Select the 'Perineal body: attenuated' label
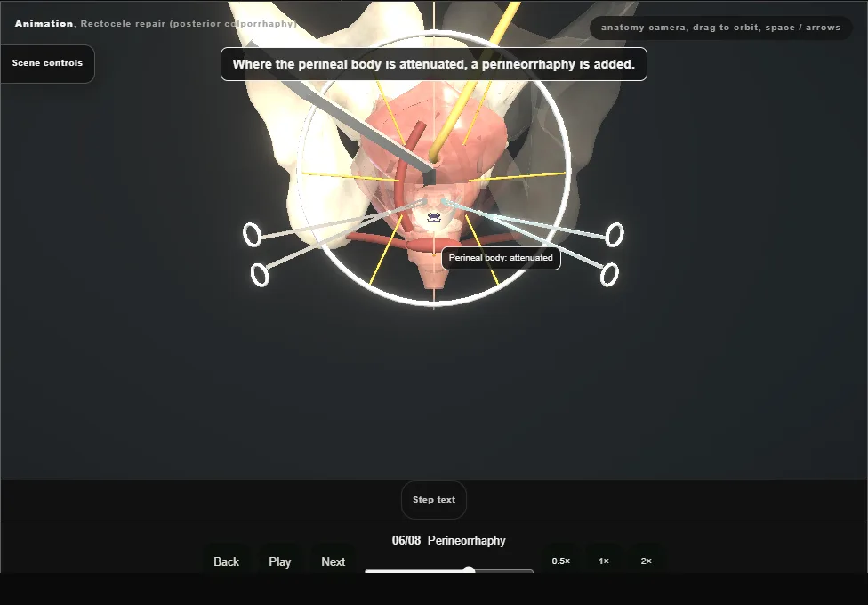 point(501,258)
